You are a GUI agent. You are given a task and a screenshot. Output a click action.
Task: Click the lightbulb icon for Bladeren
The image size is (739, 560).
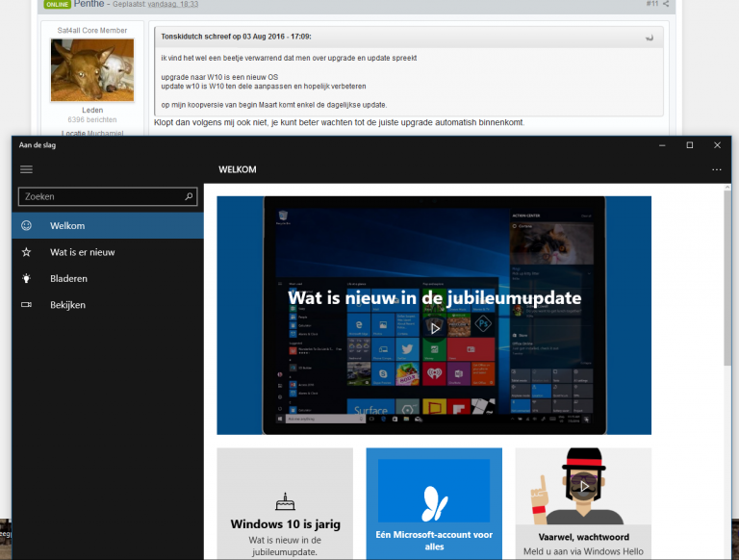tap(27, 278)
